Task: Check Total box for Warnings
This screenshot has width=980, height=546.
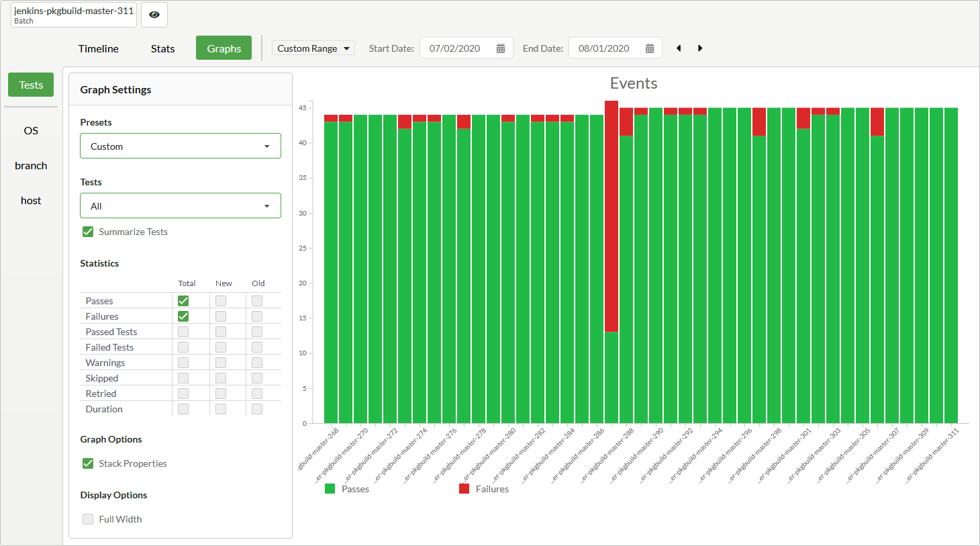Action: point(183,363)
